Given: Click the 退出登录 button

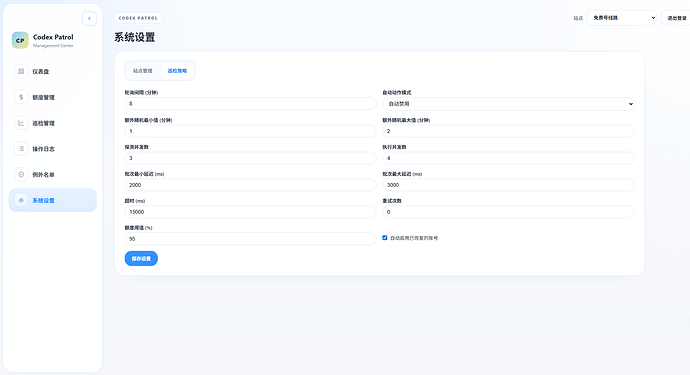Looking at the screenshot, I should (676, 18).
